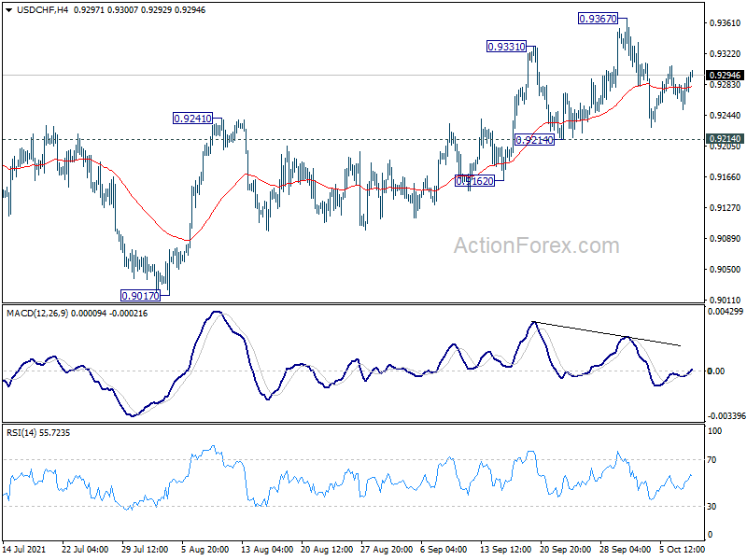Select the MACD divergence trendline
747x560 pixels.
pyautogui.click(x=607, y=334)
